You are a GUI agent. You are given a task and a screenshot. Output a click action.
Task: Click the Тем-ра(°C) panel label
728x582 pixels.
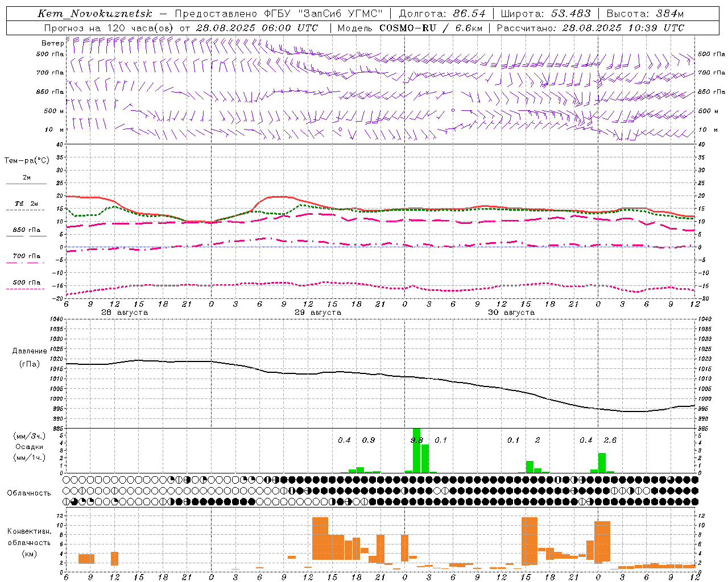tap(27, 161)
